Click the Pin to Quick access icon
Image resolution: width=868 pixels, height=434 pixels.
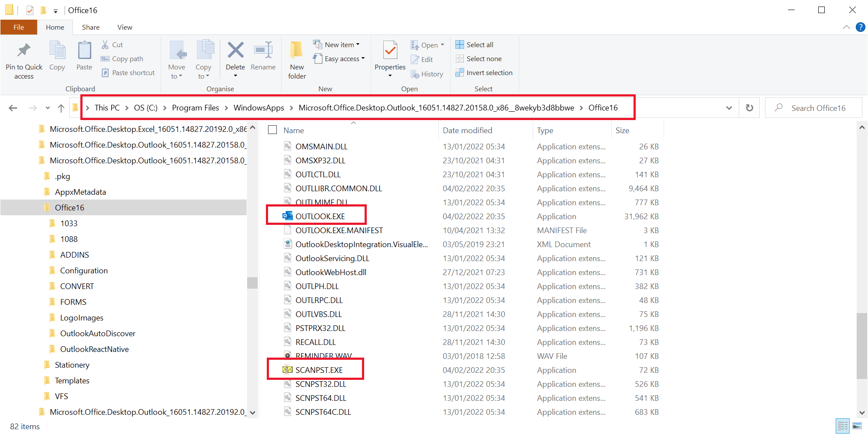point(24,51)
